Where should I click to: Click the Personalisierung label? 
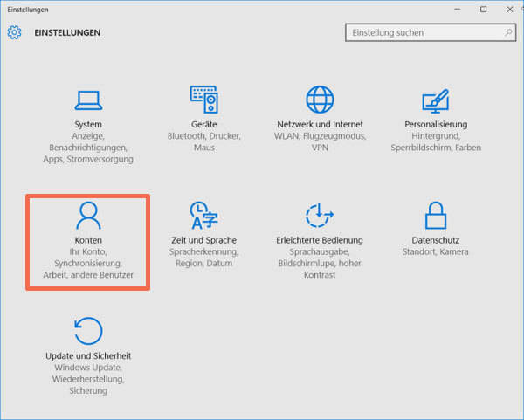(436, 124)
